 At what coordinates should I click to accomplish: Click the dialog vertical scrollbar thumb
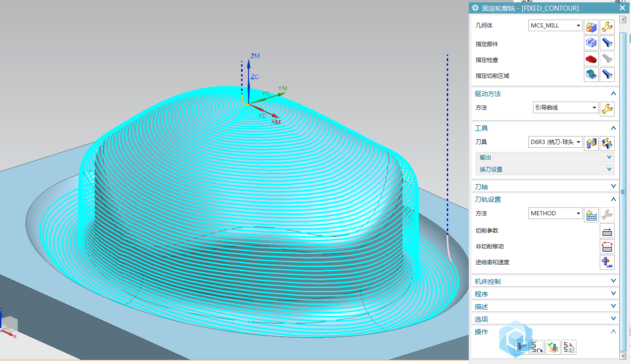622,192
